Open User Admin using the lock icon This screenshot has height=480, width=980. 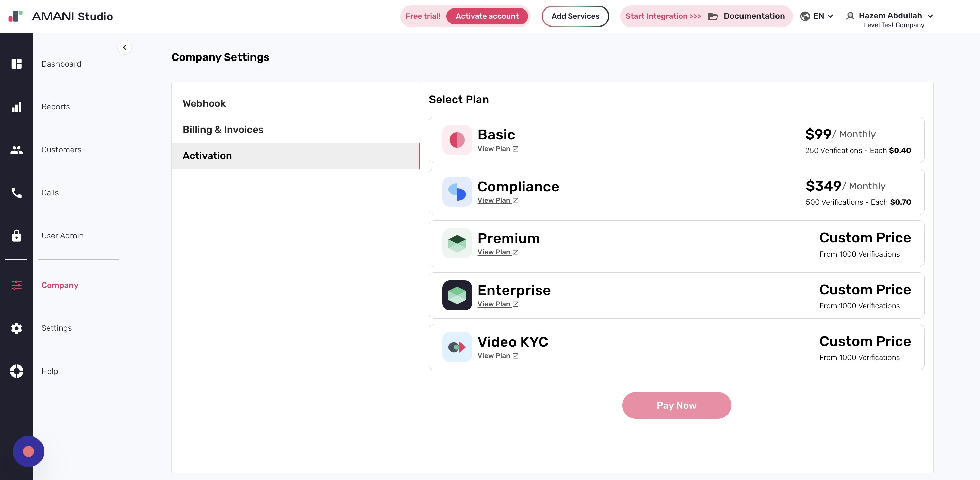tap(16, 236)
